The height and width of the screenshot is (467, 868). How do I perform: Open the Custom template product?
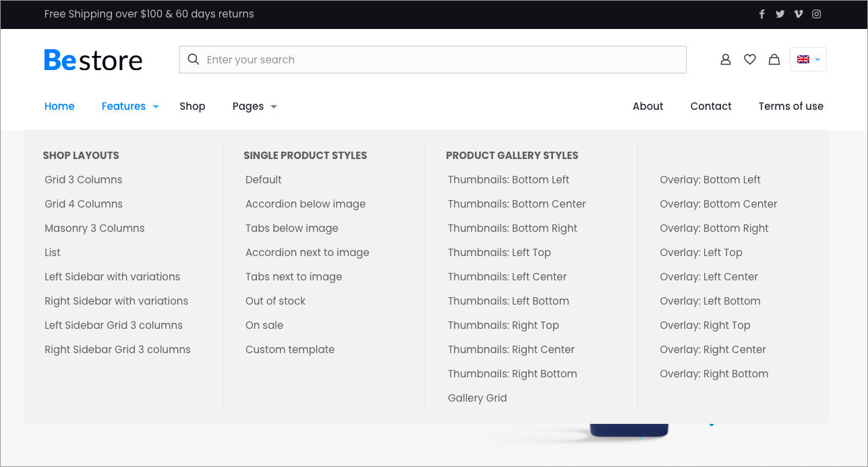click(x=290, y=349)
